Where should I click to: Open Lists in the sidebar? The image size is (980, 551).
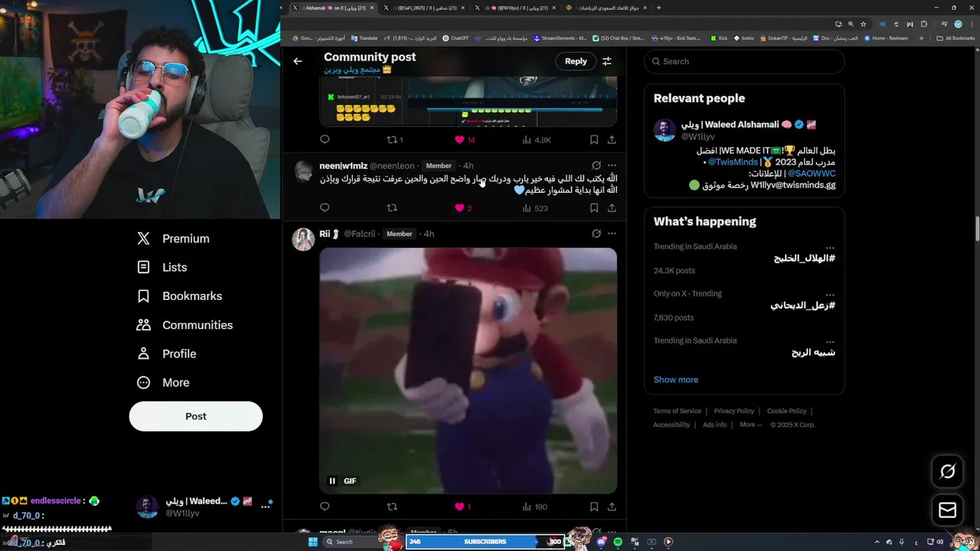coord(162,267)
